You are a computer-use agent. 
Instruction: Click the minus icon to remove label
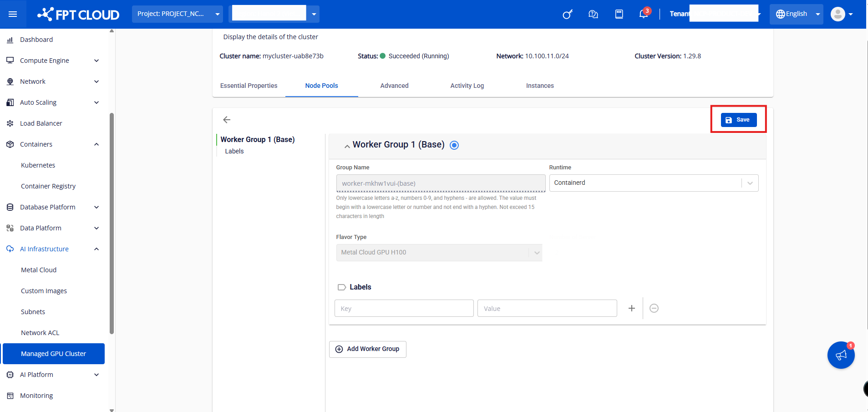pos(654,308)
